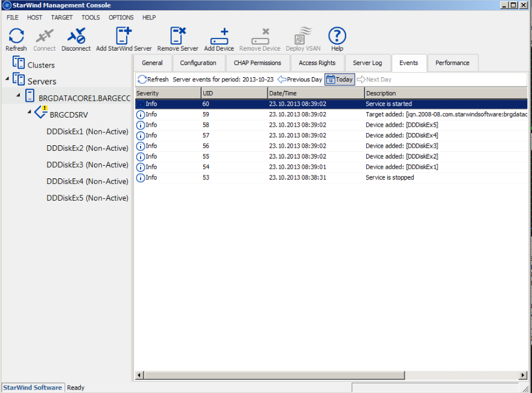Open the TARGET menu

pyautogui.click(x=62, y=17)
